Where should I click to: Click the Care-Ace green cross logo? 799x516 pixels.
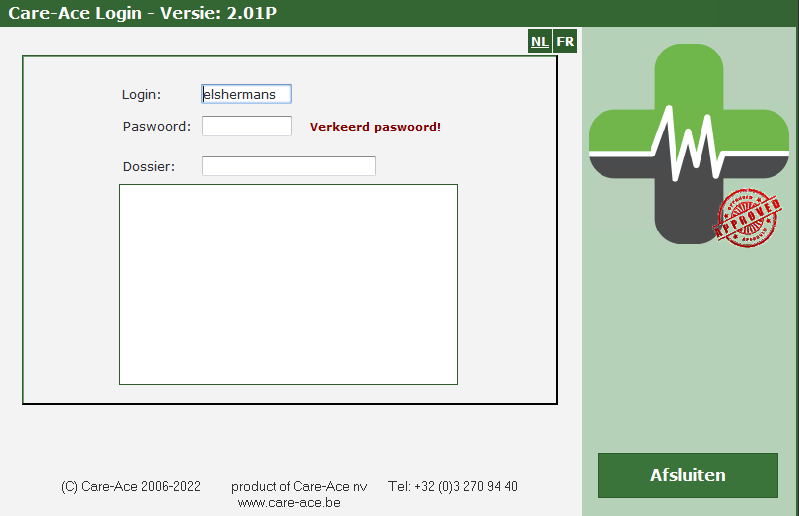tap(688, 144)
